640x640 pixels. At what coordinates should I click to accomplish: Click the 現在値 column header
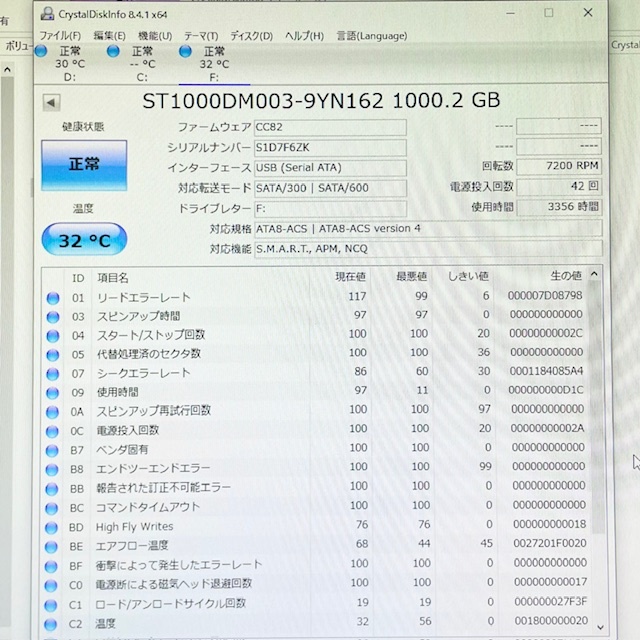pos(350,277)
